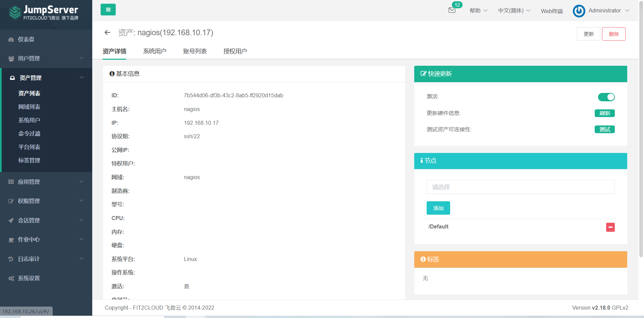
Task: Collapse the 资产管理 menu chevron
Action: pyautogui.click(x=82, y=77)
